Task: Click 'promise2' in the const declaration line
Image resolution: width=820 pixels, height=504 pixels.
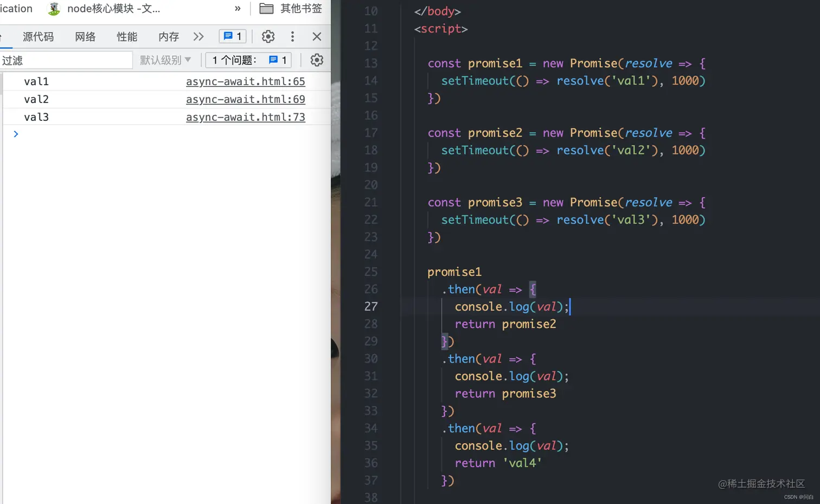Action: 495,133
